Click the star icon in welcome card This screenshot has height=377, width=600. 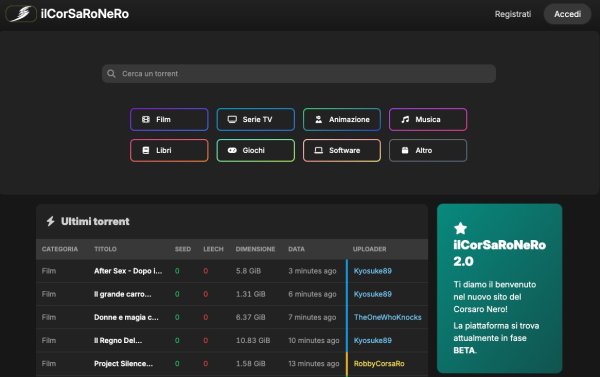(x=460, y=228)
